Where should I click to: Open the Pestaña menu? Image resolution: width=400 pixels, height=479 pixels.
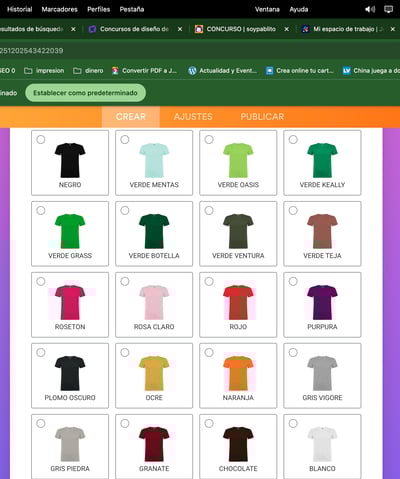[x=132, y=9]
